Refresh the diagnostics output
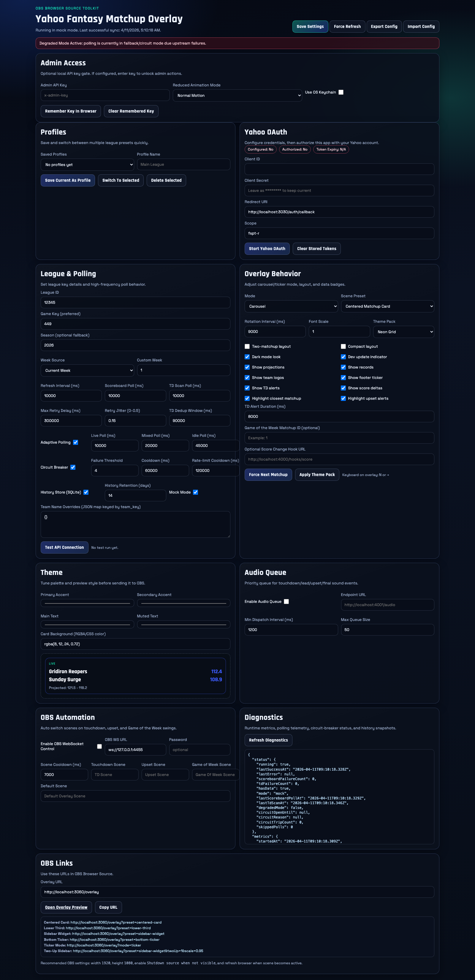Image resolution: width=475 pixels, height=980 pixels. pyautogui.click(x=268, y=740)
